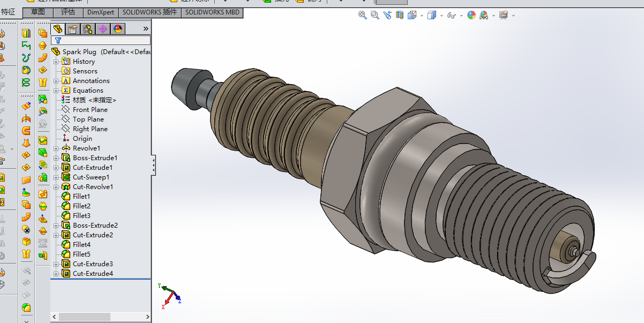The height and width of the screenshot is (323, 644).
Task: Click the Previous View icon
Action: click(x=388, y=16)
